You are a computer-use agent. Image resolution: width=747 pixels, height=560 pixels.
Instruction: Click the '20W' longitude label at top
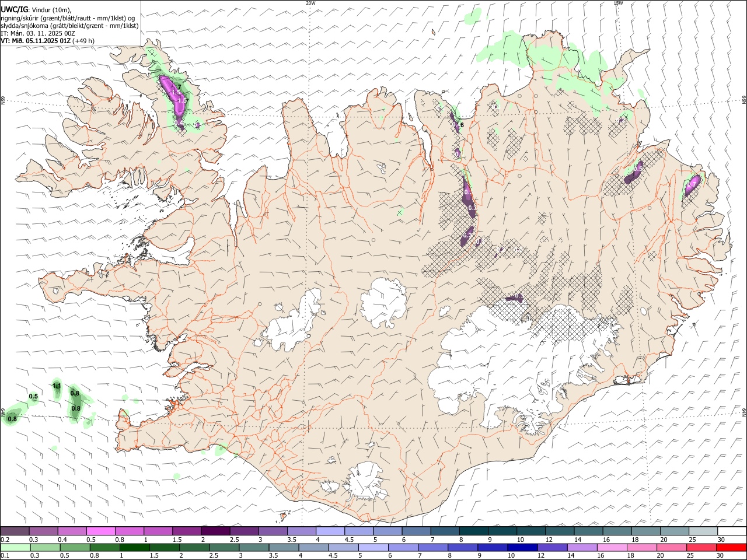(x=310, y=3)
